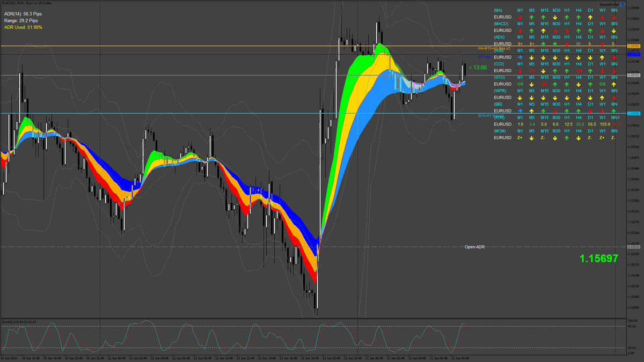Click ATR value 26.8 for H4

coord(580,124)
